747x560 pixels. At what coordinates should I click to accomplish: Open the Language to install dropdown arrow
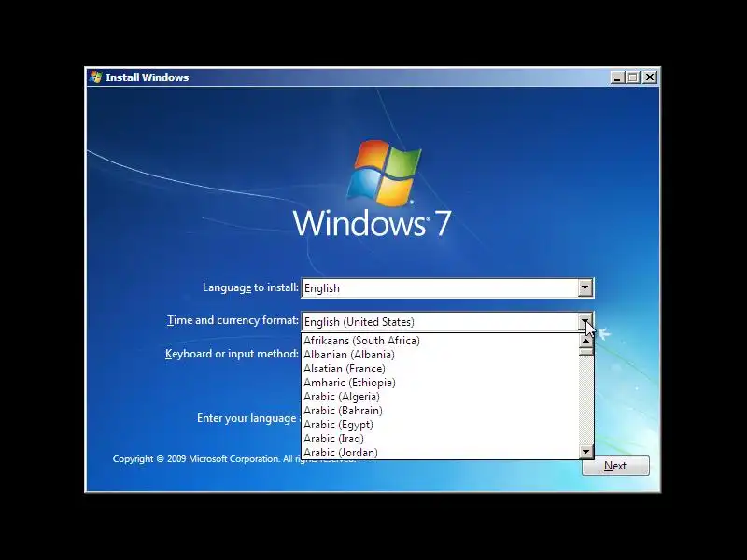point(585,288)
